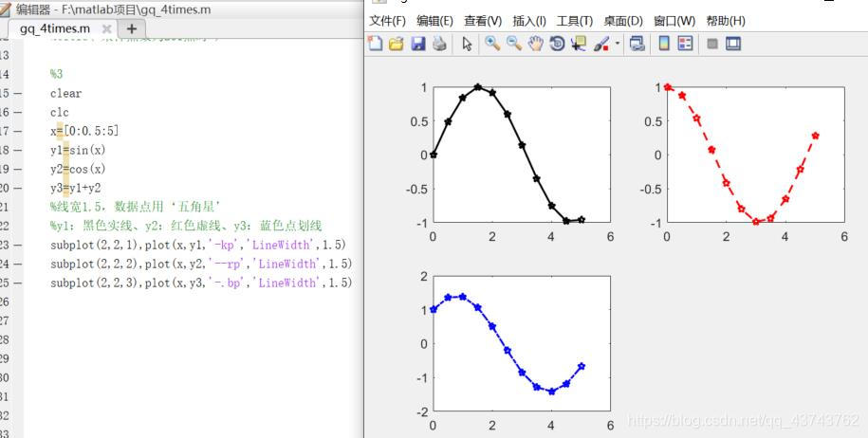Open the 编辑(E) menu

click(x=435, y=21)
